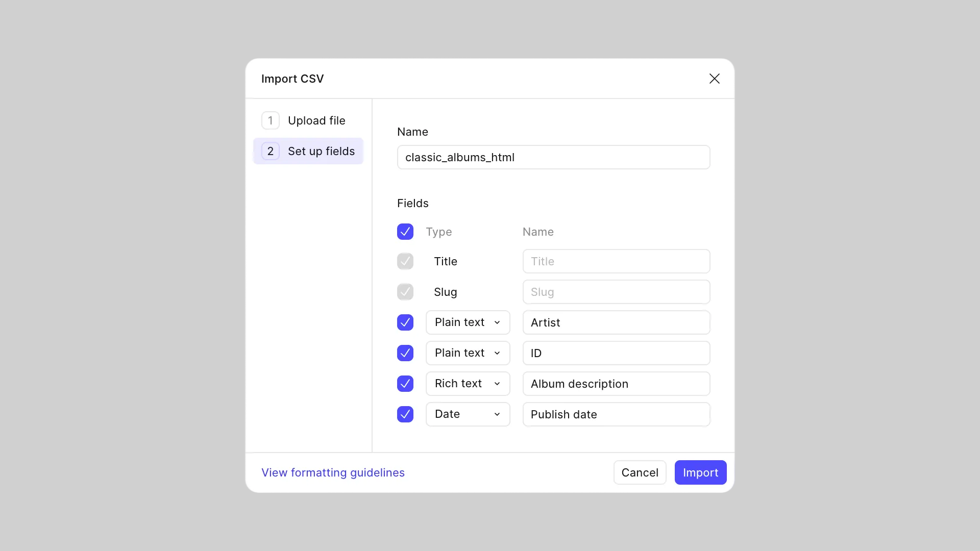
Task: Expand the Date type dropdown
Action: 468,414
